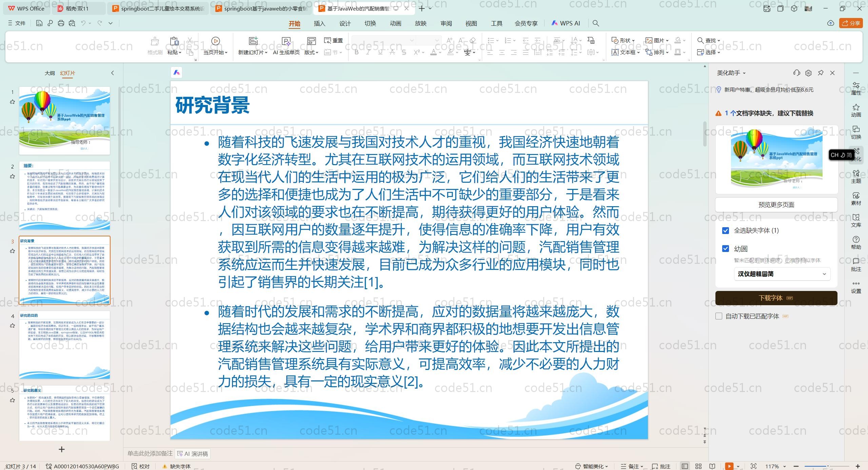Open the 动画 animation sidebar panel

856,110
